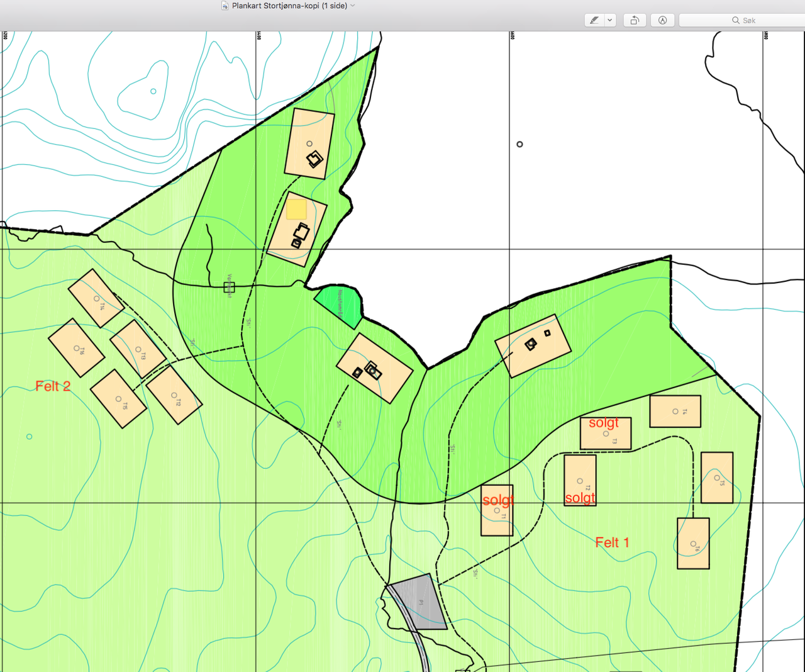
Task: Open the highlight color dropdown arrow
Action: click(x=609, y=20)
